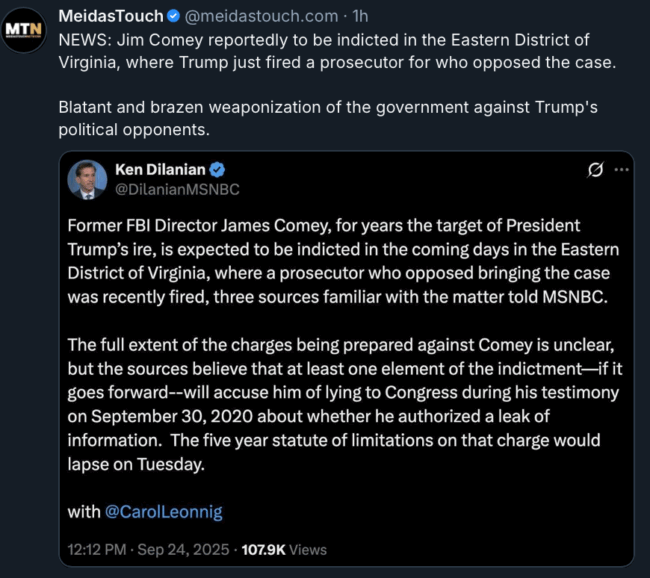Click the paragraph starting 'The full extent'
This screenshot has width=650, height=578.
(x=342, y=404)
